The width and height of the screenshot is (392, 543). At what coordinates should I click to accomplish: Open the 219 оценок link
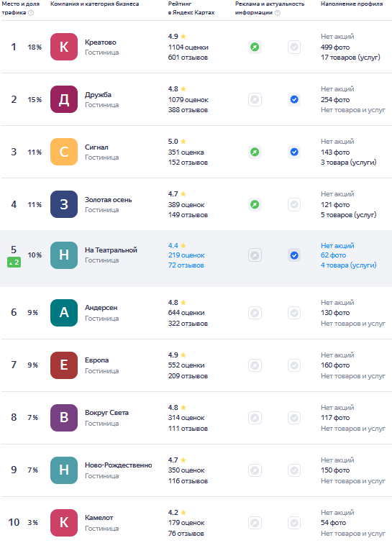pos(186,255)
